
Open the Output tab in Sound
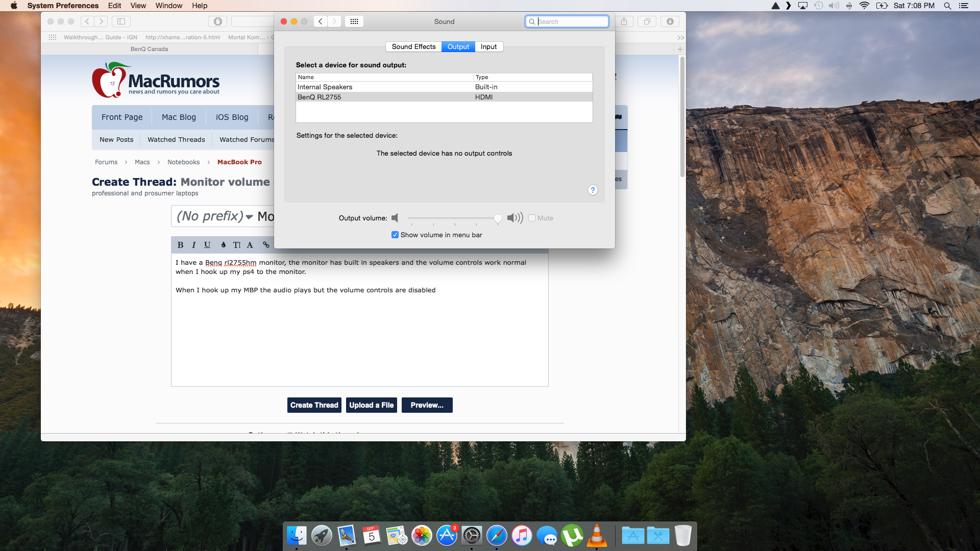(458, 46)
